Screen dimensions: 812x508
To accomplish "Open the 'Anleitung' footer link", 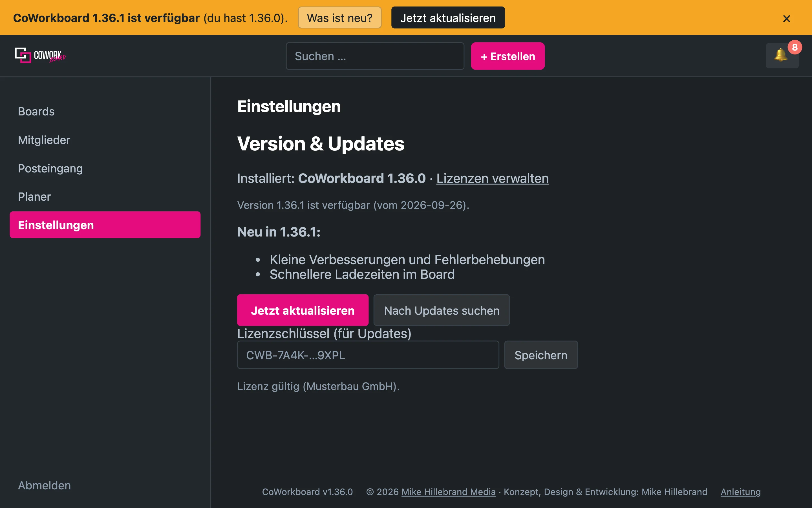I will pos(741,492).
